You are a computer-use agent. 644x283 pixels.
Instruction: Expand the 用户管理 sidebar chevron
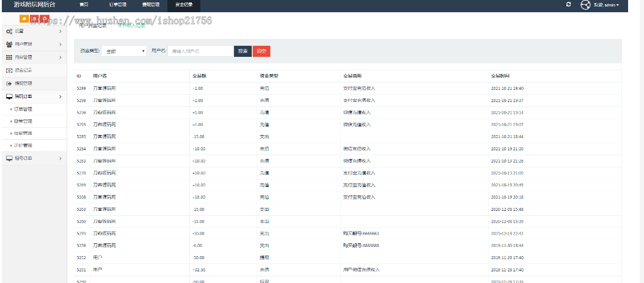[60, 45]
